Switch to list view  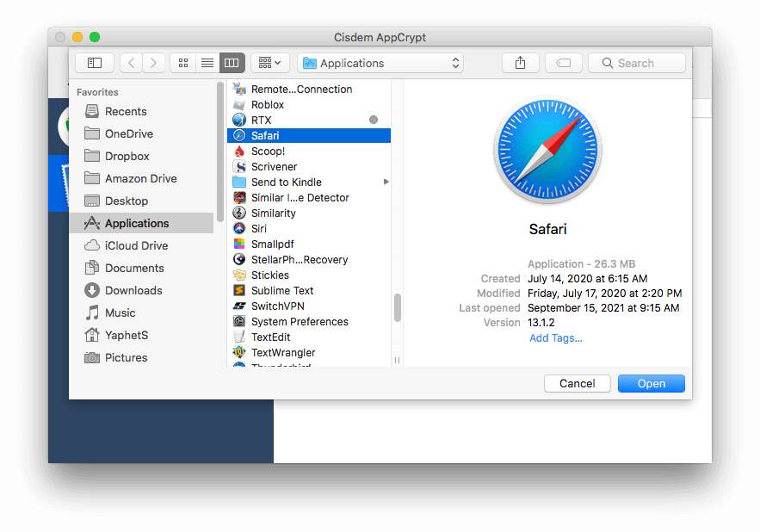pyautogui.click(x=207, y=63)
